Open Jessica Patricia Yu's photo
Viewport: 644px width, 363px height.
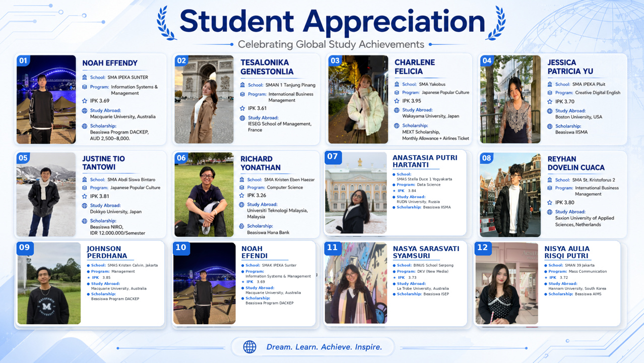(x=510, y=99)
